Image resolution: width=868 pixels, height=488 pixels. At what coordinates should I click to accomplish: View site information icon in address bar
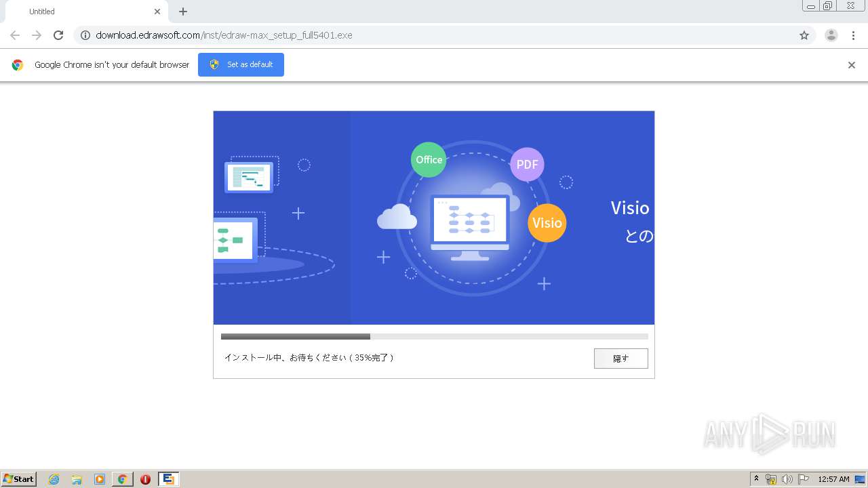click(x=85, y=35)
